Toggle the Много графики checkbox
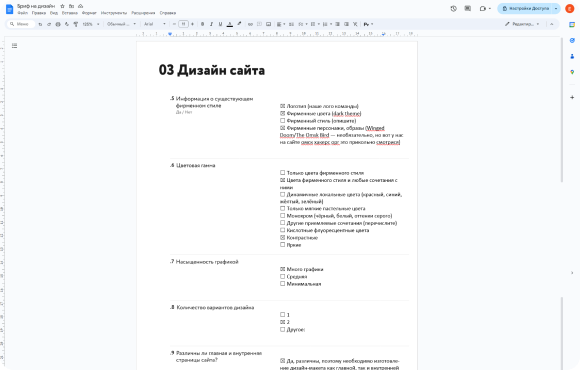The image size is (580, 370). click(283, 269)
